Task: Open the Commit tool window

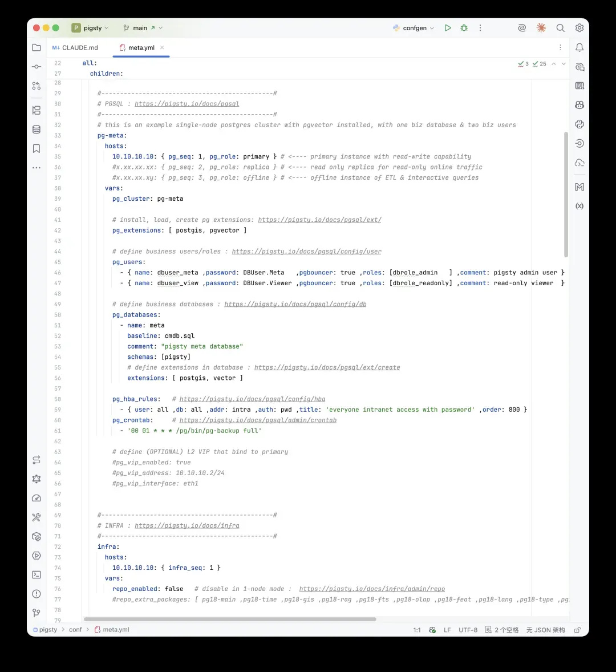Action: point(37,67)
